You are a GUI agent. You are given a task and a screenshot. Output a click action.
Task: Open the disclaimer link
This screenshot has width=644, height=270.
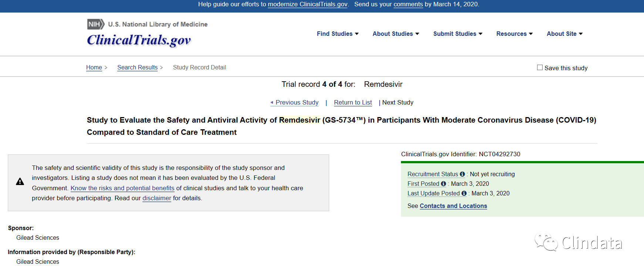(157, 198)
